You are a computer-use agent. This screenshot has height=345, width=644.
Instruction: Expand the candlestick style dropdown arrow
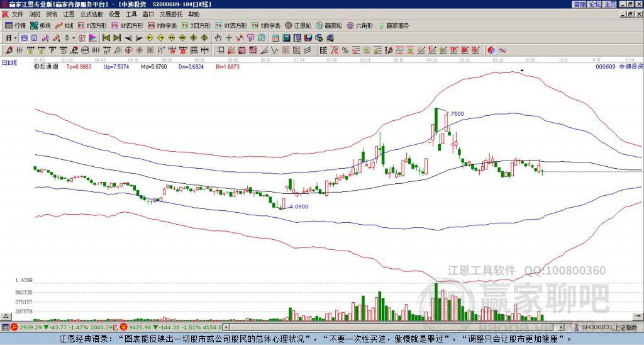click(x=74, y=38)
